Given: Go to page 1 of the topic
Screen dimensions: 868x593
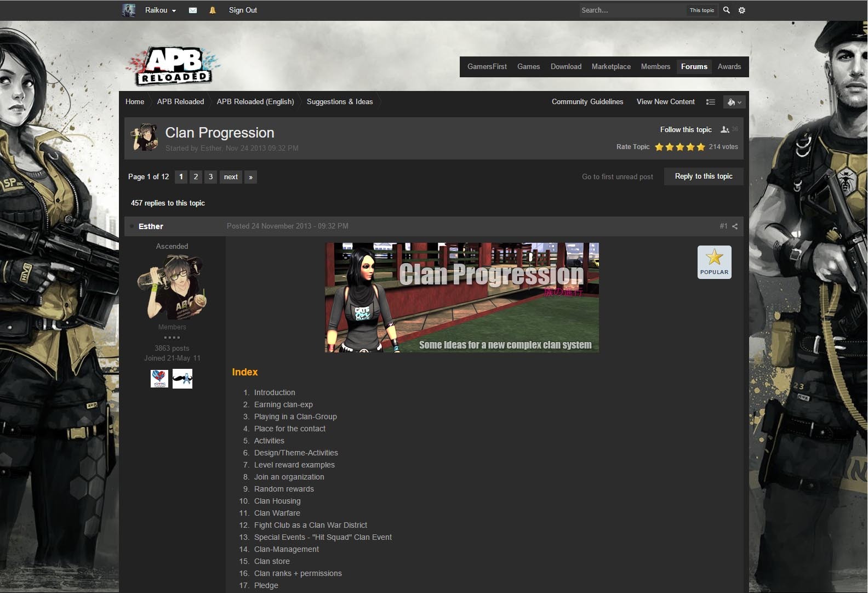Looking at the screenshot, I should click(181, 176).
